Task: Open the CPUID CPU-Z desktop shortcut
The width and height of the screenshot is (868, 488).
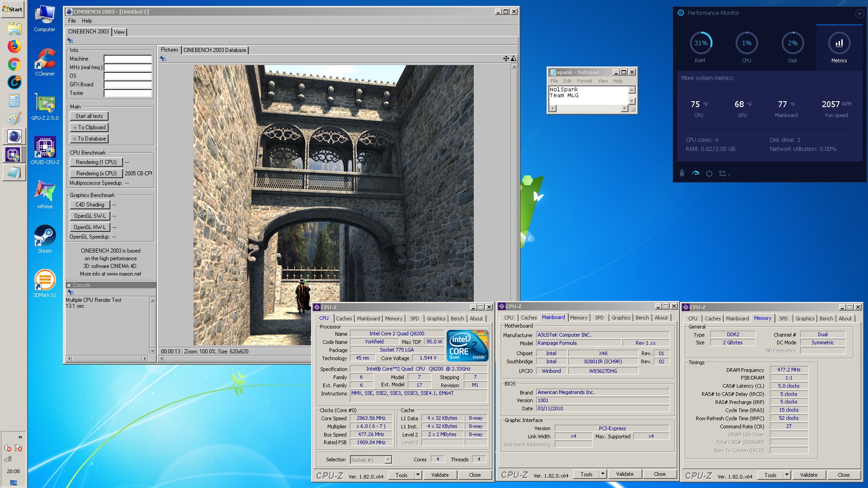Action: 45,150
